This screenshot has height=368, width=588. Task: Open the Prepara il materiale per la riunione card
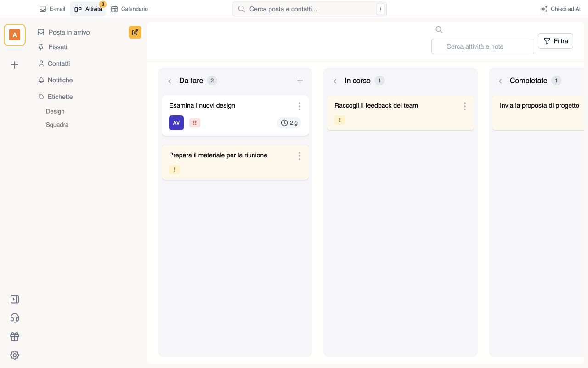point(235,162)
